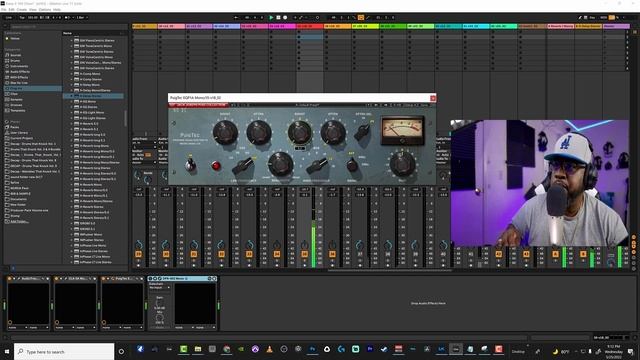
Task: Click the Link button in control bar
Action: (x=9, y=18)
